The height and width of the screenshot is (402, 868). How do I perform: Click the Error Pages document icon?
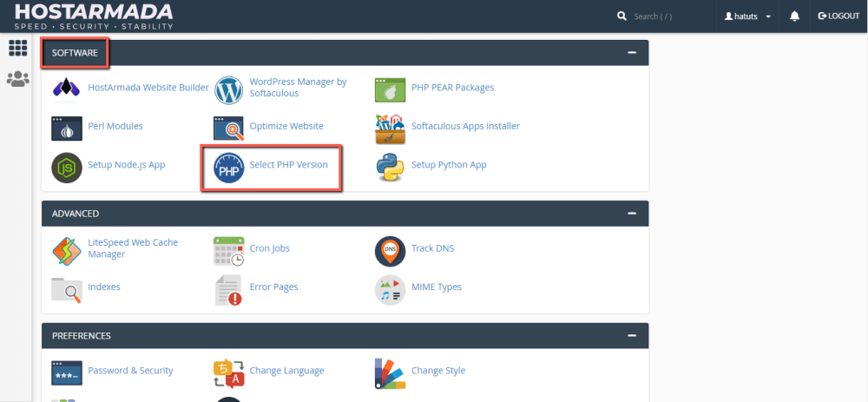[228, 290]
